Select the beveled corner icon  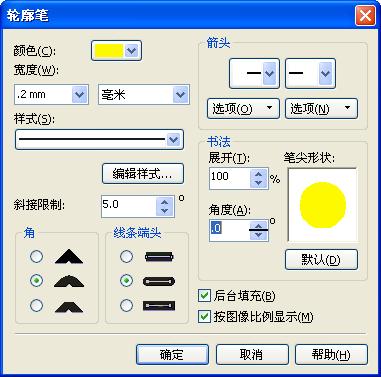coord(69,306)
